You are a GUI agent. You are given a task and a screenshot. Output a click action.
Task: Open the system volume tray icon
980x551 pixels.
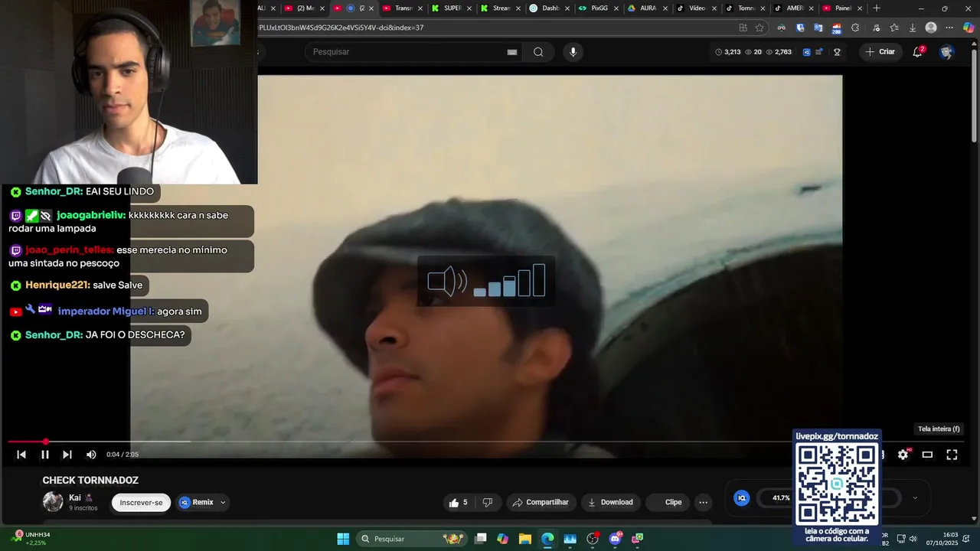pyautogui.click(x=913, y=539)
